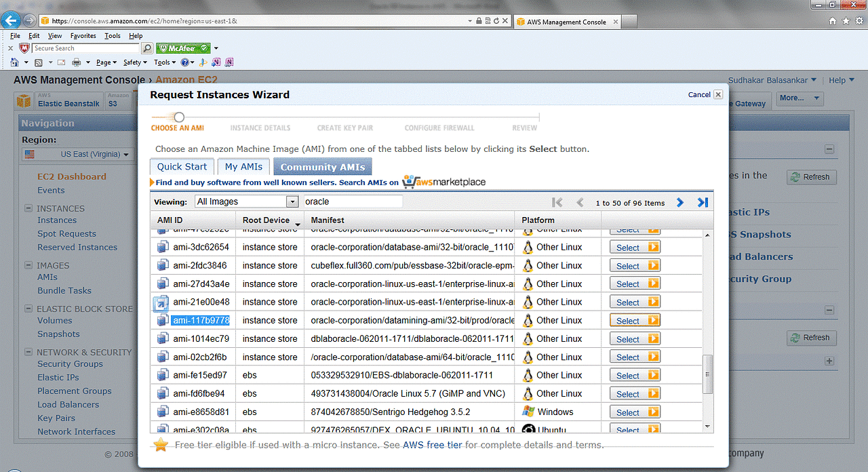Open the More... services dropdown
Screen dimensions: 868x472
[x=800, y=98]
